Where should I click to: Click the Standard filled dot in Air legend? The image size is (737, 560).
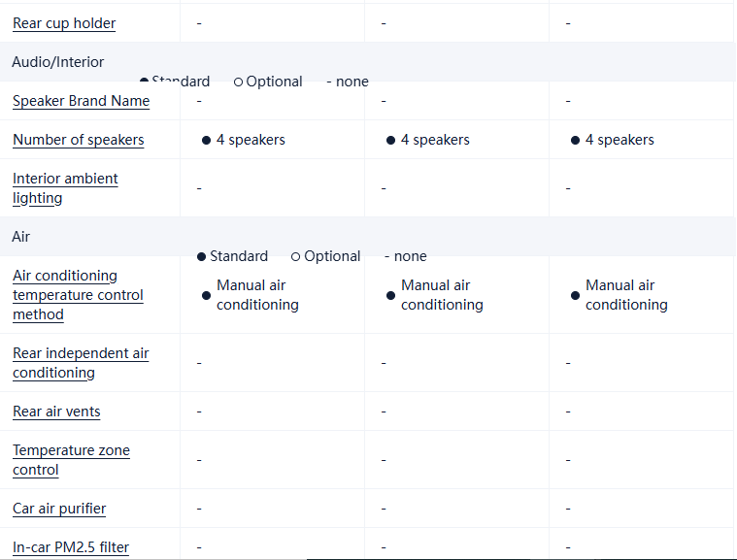(201, 257)
